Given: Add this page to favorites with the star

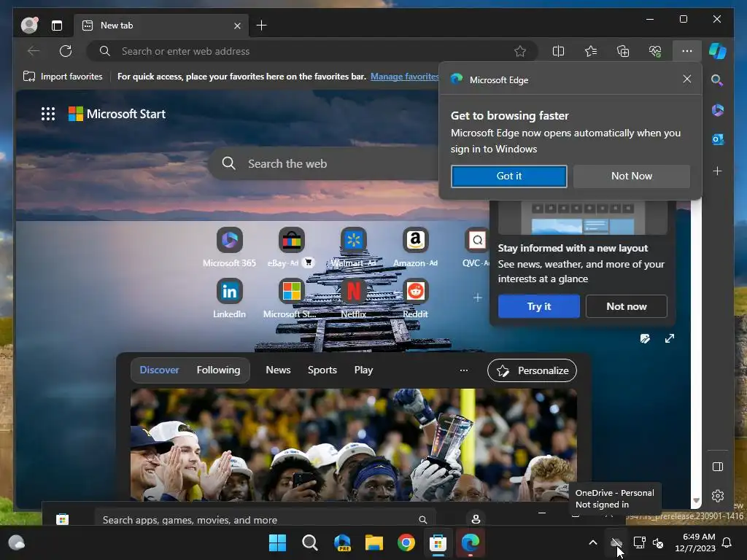Looking at the screenshot, I should (520, 51).
